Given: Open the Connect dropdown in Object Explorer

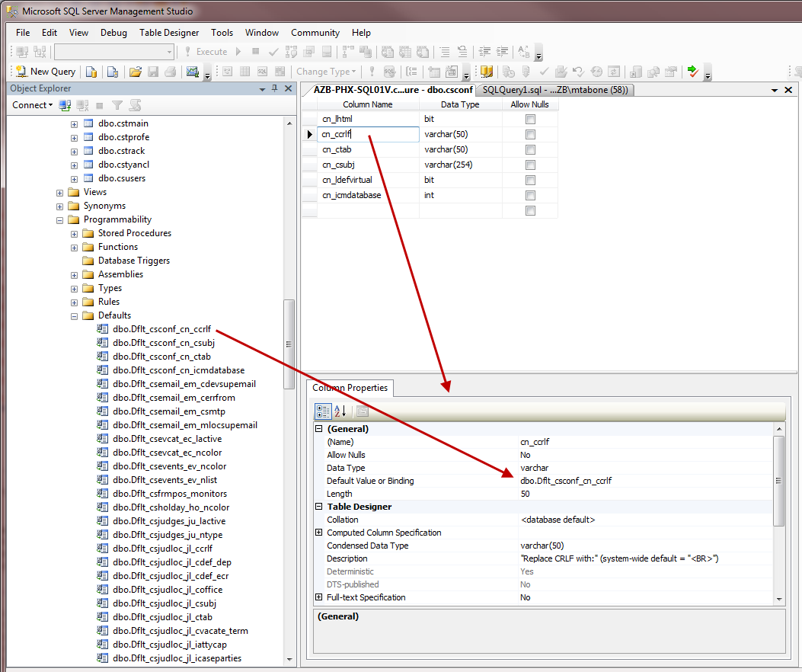Looking at the screenshot, I should tap(33, 105).
